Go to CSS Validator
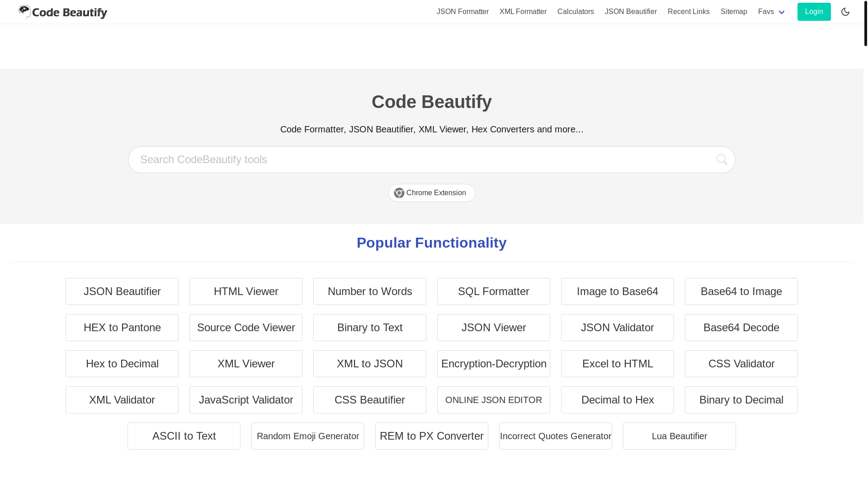The height and width of the screenshot is (488, 868). point(741,364)
